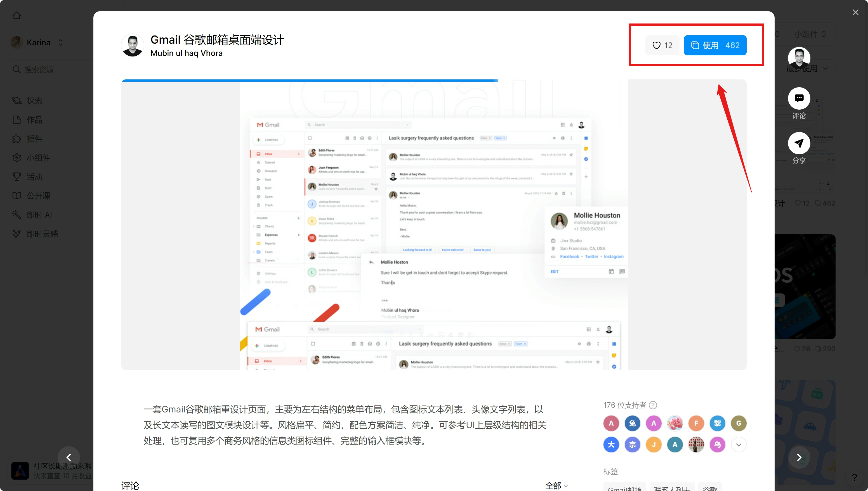Click the 176 位支持者 label
This screenshot has height=491, width=868.
pyautogui.click(x=624, y=405)
